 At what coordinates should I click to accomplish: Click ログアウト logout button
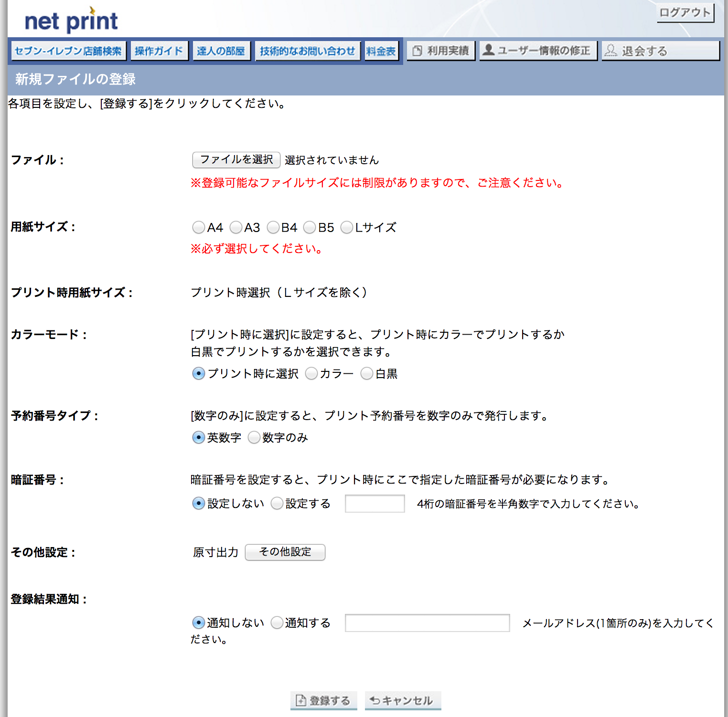pyautogui.click(x=685, y=13)
